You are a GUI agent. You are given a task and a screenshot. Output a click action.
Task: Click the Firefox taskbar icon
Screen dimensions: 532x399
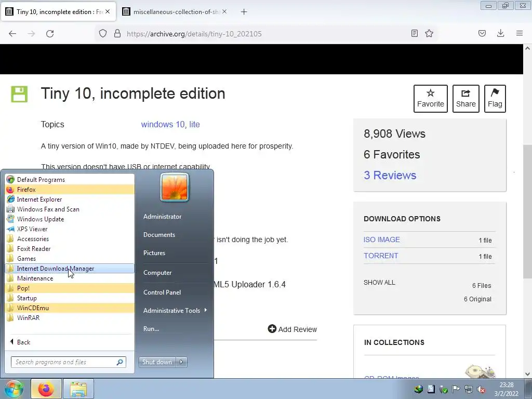point(46,389)
